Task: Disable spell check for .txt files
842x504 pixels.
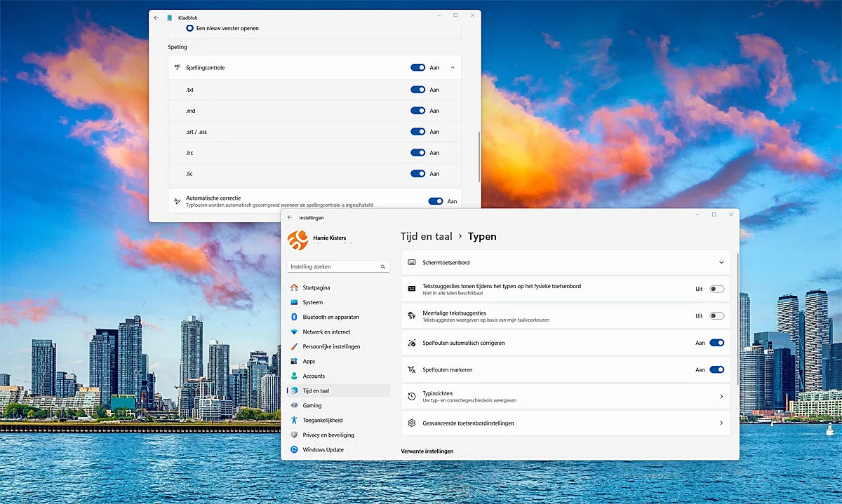Action: click(x=418, y=90)
